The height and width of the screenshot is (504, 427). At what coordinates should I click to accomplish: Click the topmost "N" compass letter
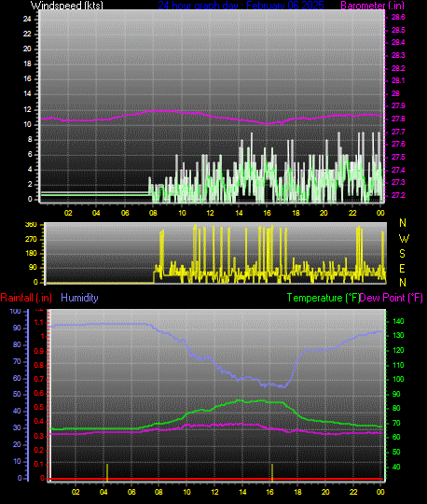(403, 223)
